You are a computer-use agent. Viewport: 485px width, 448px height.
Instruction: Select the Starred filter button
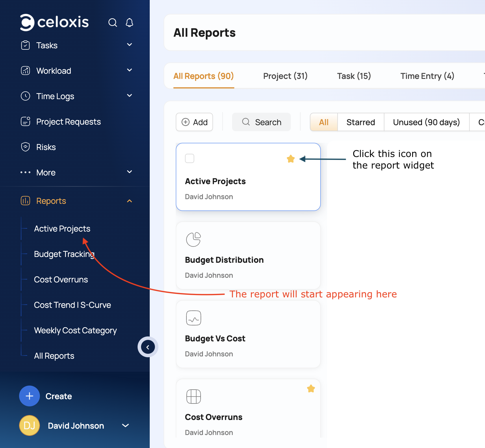[x=360, y=122]
